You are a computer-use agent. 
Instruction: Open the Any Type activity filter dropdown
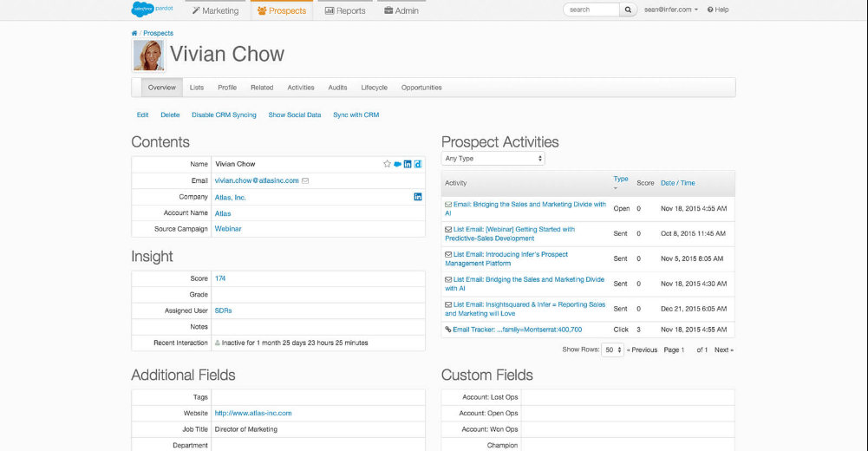pos(493,158)
